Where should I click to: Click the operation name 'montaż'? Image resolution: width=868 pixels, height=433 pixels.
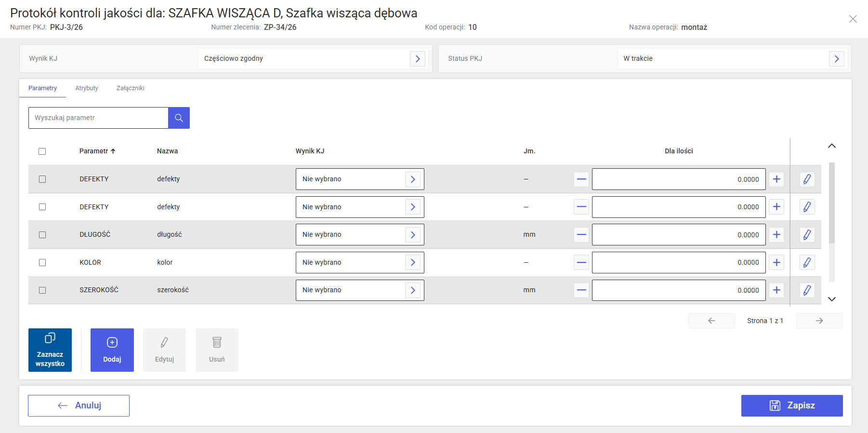pyautogui.click(x=694, y=27)
